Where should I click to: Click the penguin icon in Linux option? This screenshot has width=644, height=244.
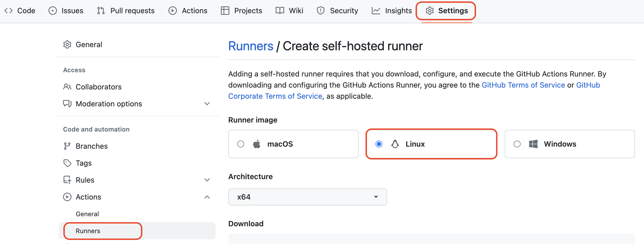point(395,144)
